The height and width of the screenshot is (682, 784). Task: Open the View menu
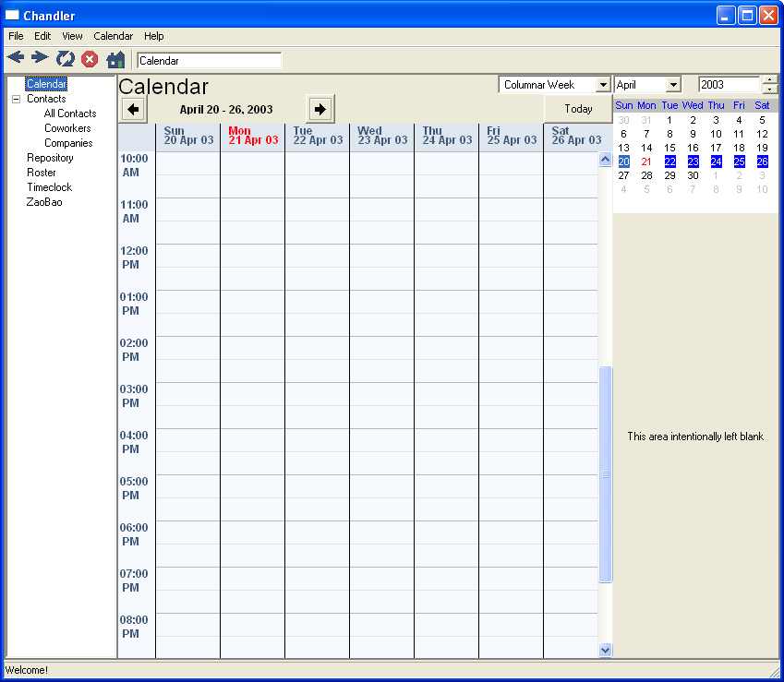pyautogui.click(x=73, y=36)
